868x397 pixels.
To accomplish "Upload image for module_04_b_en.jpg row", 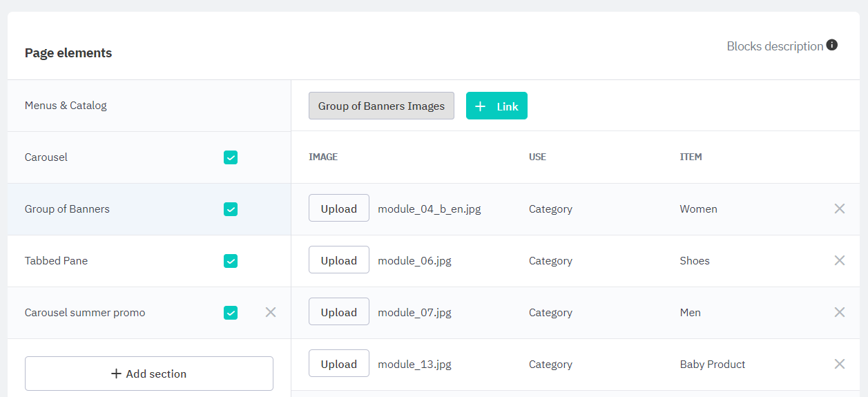I will pyautogui.click(x=338, y=209).
